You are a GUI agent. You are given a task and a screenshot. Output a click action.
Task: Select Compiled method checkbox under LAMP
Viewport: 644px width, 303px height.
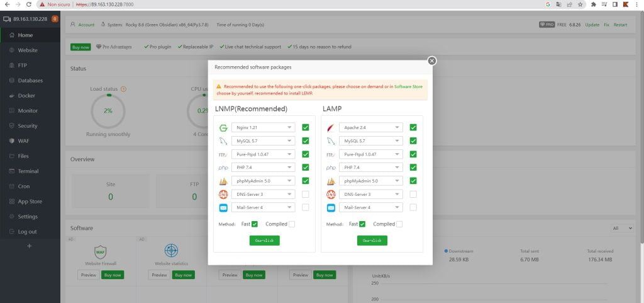(399, 224)
